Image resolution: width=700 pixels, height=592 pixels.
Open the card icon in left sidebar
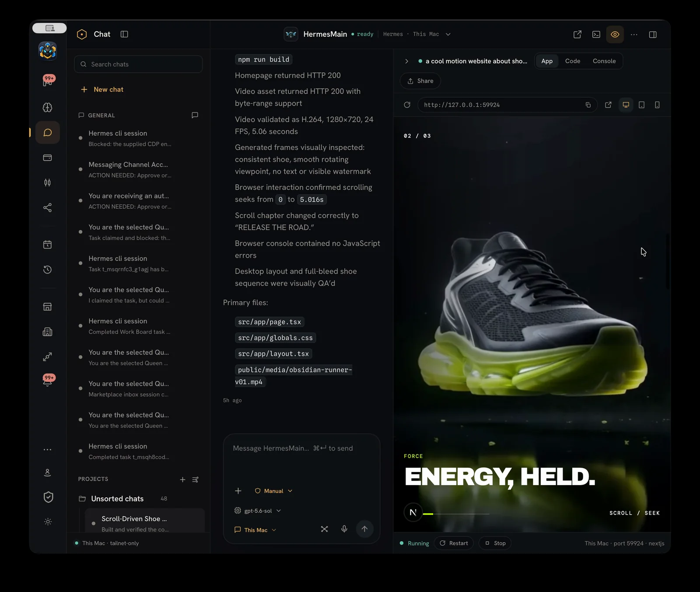pyautogui.click(x=48, y=158)
